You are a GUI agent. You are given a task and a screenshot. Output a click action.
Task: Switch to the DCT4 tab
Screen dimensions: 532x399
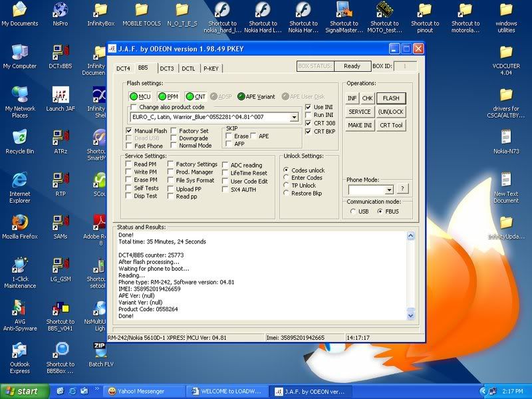[x=123, y=68]
